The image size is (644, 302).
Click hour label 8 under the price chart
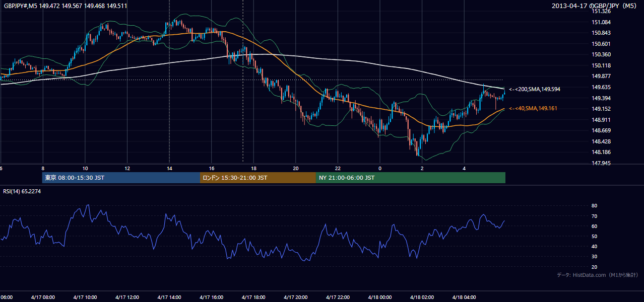tap(43, 168)
